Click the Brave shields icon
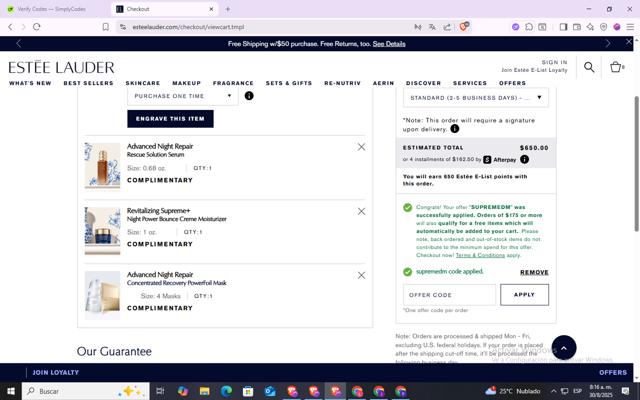The width and height of the screenshot is (640, 400). click(464, 27)
